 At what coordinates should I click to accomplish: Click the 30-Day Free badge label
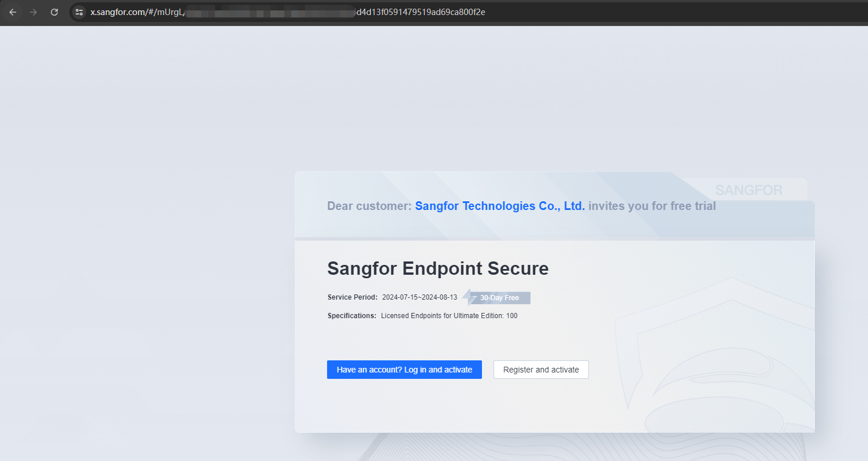point(499,298)
